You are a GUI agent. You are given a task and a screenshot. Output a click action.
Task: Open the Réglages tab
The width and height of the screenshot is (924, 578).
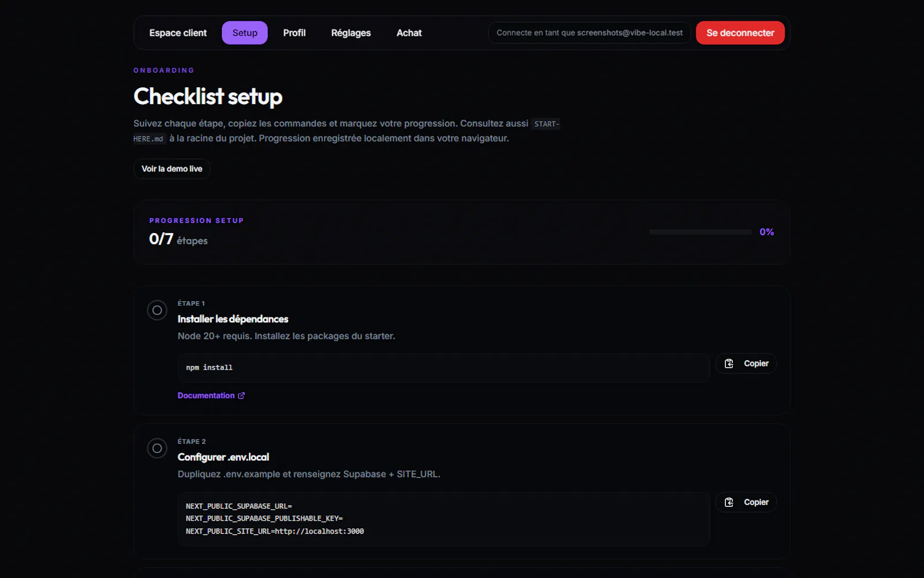351,33
